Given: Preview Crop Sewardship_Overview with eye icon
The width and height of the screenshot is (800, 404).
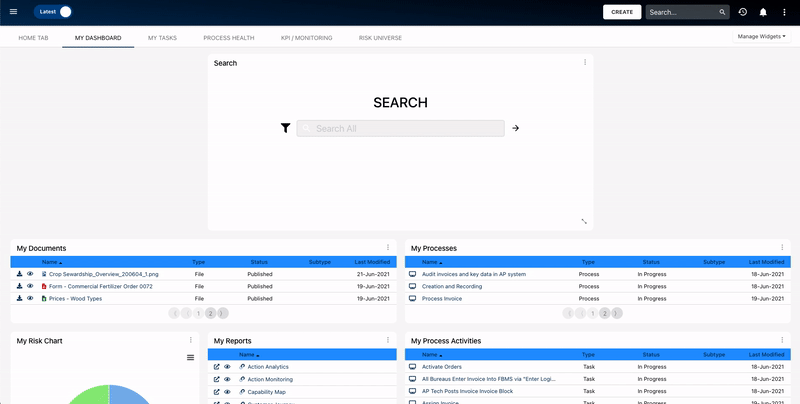Looking at the screenshot, I should pos(30,274).
